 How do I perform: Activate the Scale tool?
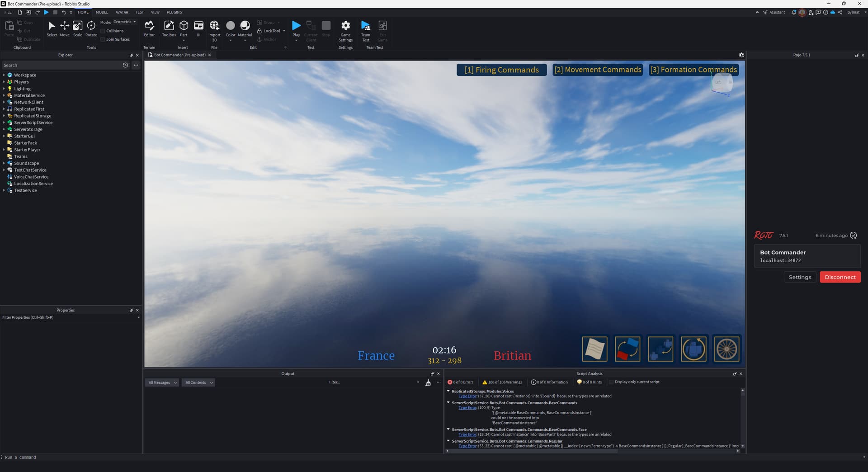click(78, 28)
